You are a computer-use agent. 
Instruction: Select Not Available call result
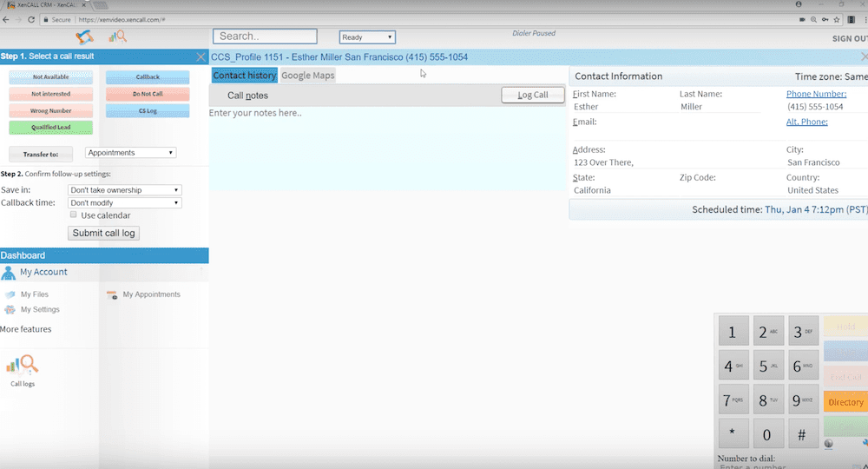tap(51, 77)
